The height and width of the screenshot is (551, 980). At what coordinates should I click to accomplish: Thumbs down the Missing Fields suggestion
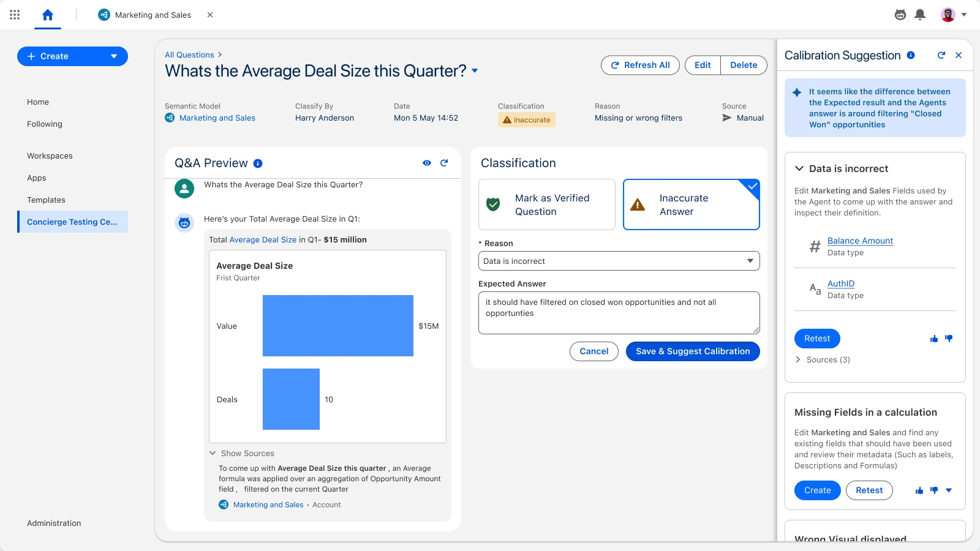point(934,490)
